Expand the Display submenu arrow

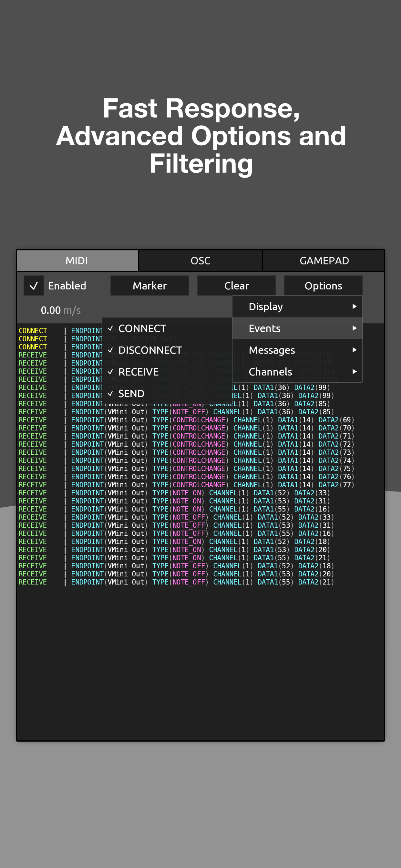[354, 307]
